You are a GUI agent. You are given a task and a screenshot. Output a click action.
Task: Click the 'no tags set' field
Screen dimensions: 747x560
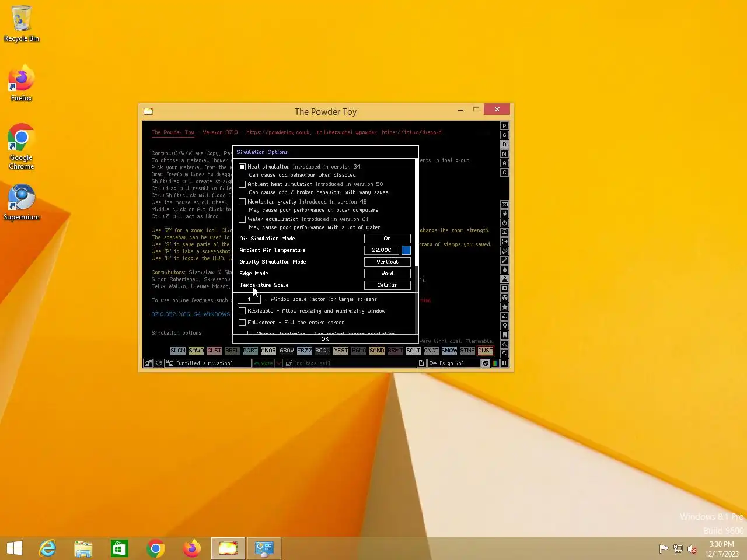pyautogui.click(x=350, y=363)
